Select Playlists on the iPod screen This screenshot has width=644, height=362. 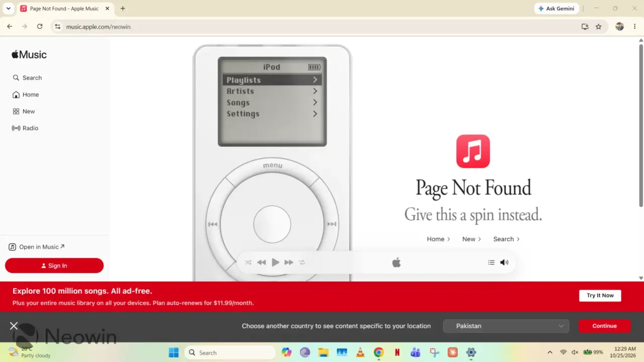(x=272, y=80)
